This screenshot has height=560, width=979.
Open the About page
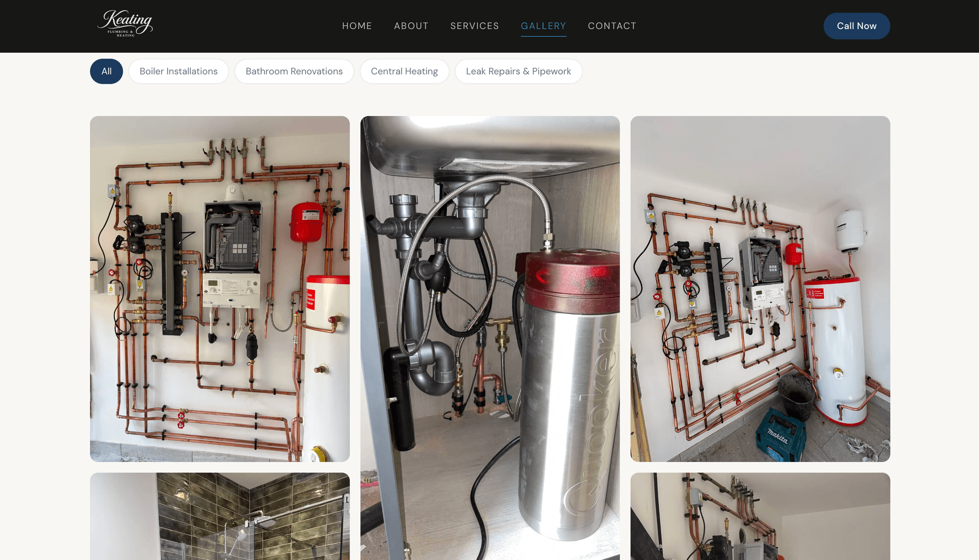point(411,26)
